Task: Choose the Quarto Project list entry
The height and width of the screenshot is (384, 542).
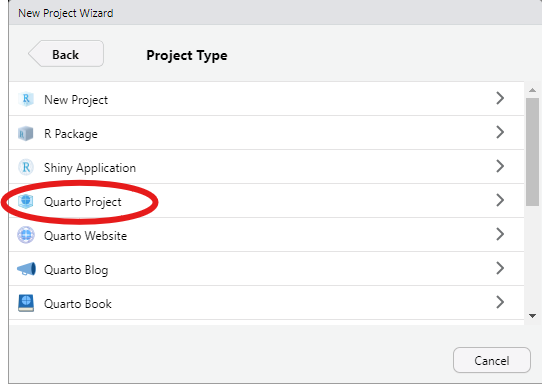Action: [x=267, y=201]
